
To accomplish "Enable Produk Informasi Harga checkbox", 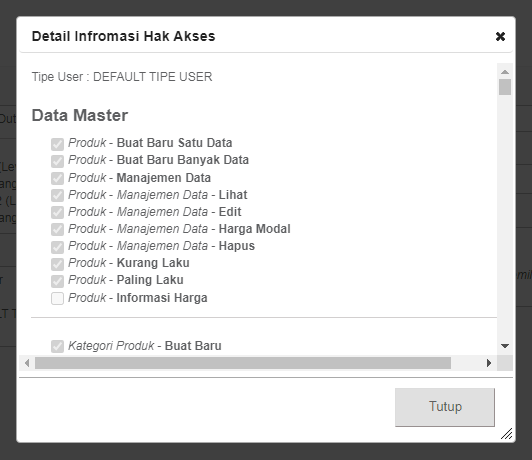I will 57,299.
